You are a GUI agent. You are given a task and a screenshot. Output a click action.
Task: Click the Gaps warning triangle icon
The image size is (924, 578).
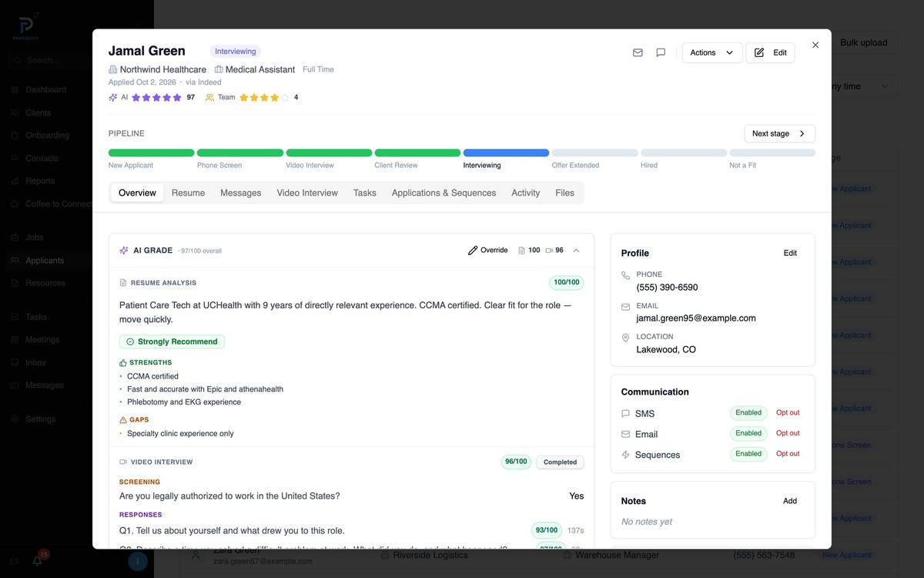(x=123, y=420)
